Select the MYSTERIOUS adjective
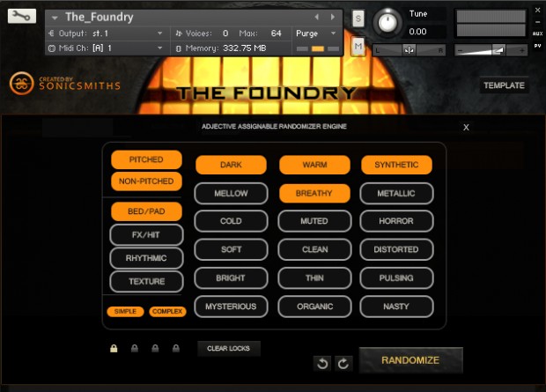 [231, 307]
